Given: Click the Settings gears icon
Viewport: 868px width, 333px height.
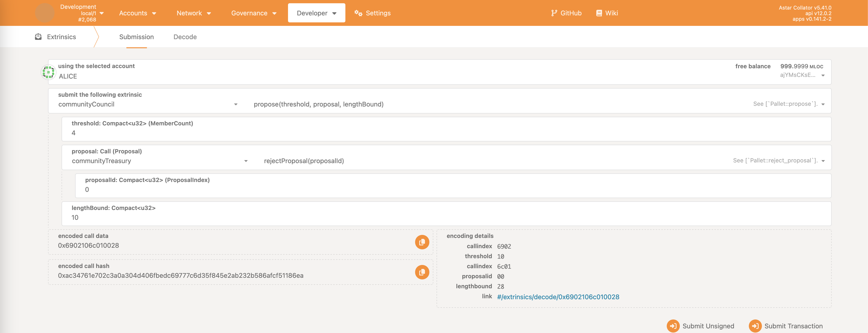Looking at the screenshot, I should (358, 13).
